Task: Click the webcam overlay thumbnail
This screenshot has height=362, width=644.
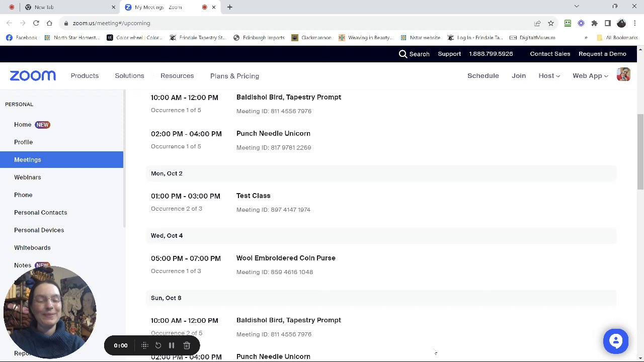Action: (50, 313)
